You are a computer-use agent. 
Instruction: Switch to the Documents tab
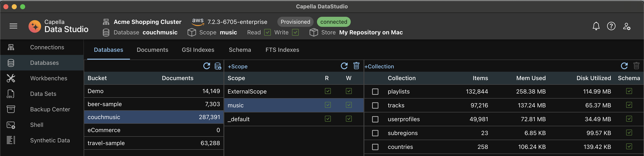(x=152, y=50)
